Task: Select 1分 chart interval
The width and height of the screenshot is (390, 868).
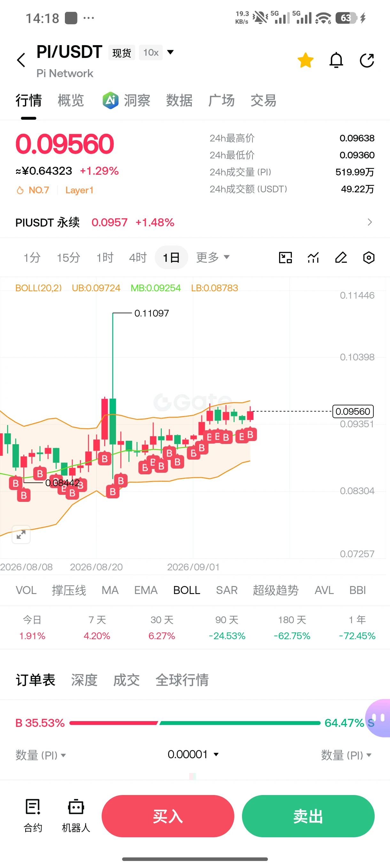Action: [x=32, y=258]
